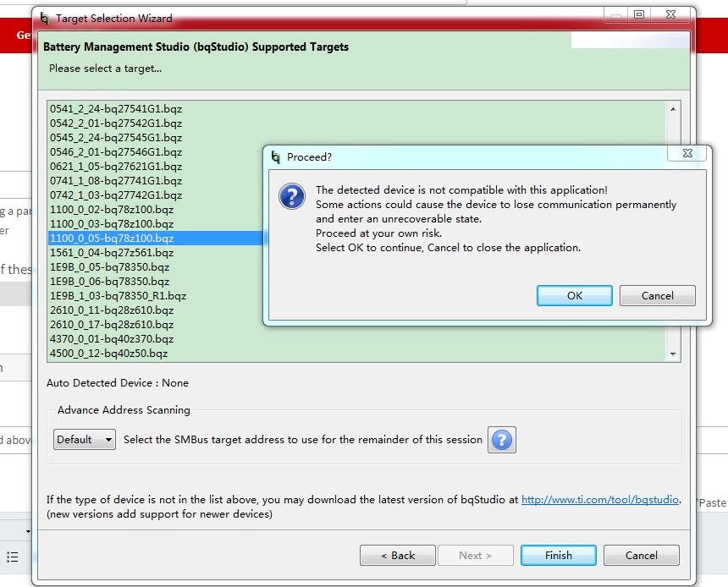Viewport: 728px width, 587px height.
Task: Select 4370_0_01-bq40z370.bqz
Action: (x=112, y=338)
